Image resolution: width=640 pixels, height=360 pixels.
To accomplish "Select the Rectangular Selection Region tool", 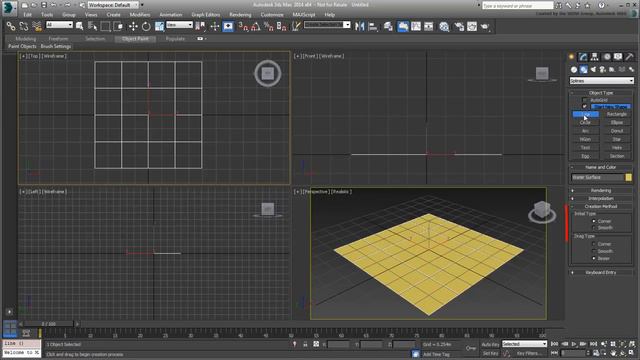I will [105, 27].
